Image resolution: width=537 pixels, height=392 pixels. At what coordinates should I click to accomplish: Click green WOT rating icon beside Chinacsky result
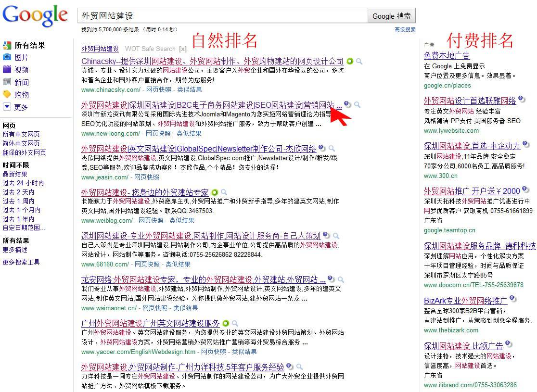point(350,62)
